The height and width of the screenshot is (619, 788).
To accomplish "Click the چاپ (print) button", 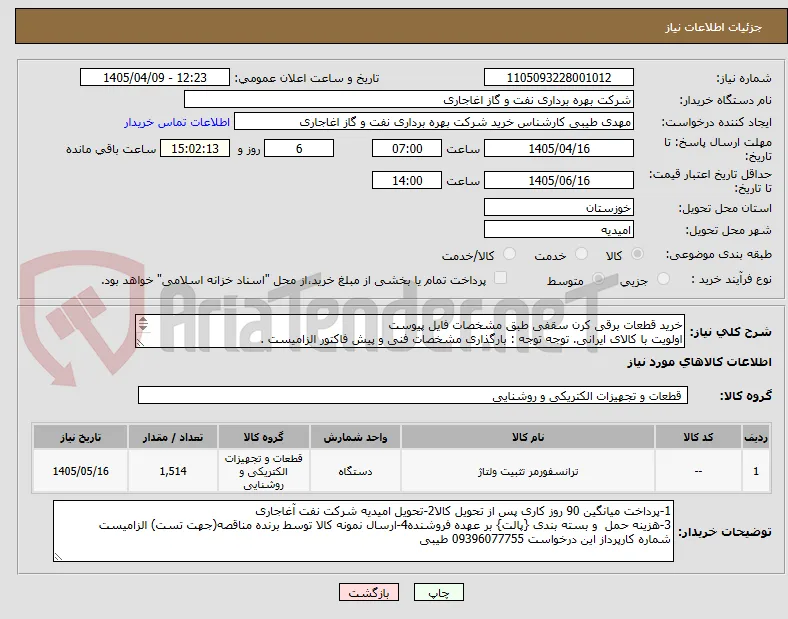I will coord(439,592).
